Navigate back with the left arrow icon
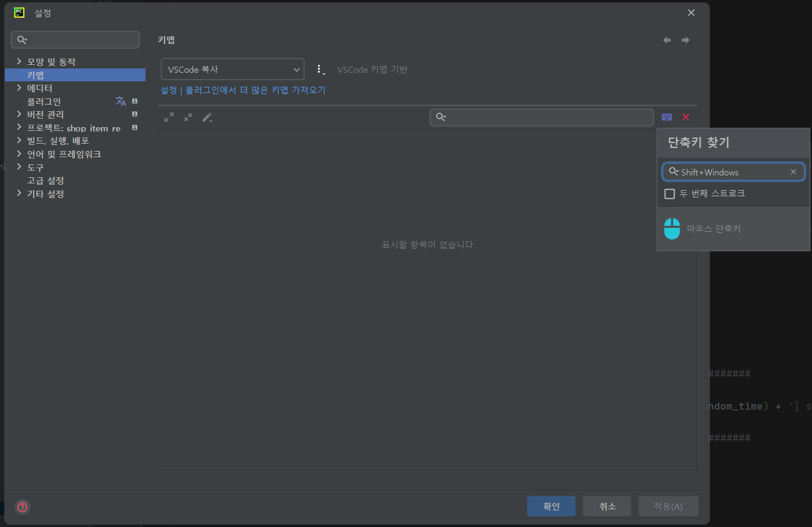 pos(667,40)
